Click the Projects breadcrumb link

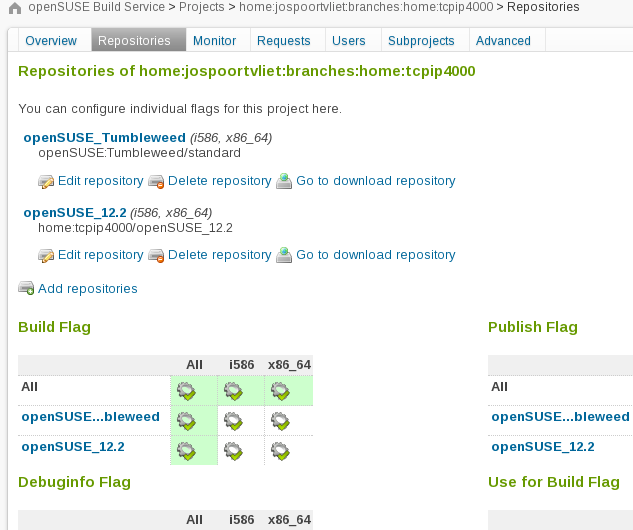tap(201, 7)
